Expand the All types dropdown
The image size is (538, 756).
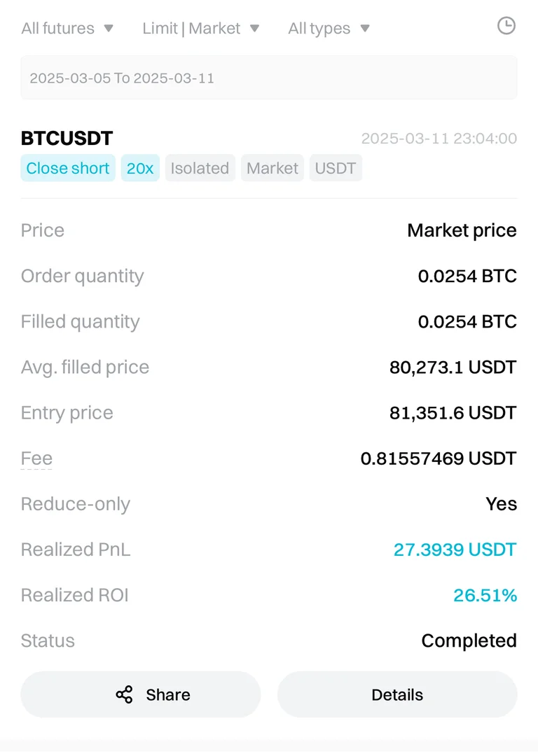click(x=329, y=29)
